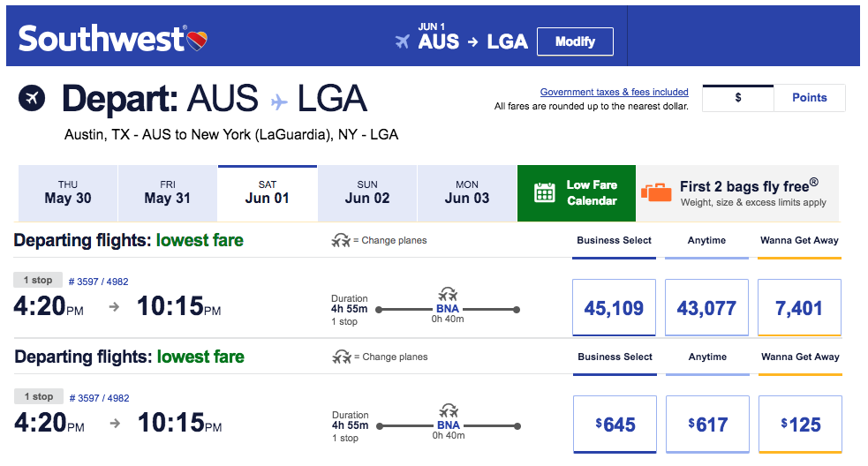This screenshot has height=466, width=868.
Task: Open the Modify search button
Action: [x=575, y=41]
